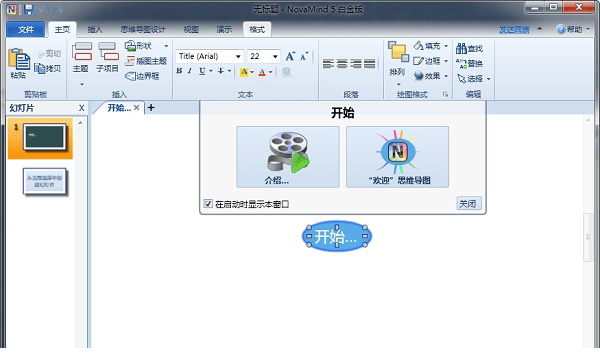Click the Effects (效果) sphere icon
This screenshot has height=361, width=600.
tap(418, 76)
